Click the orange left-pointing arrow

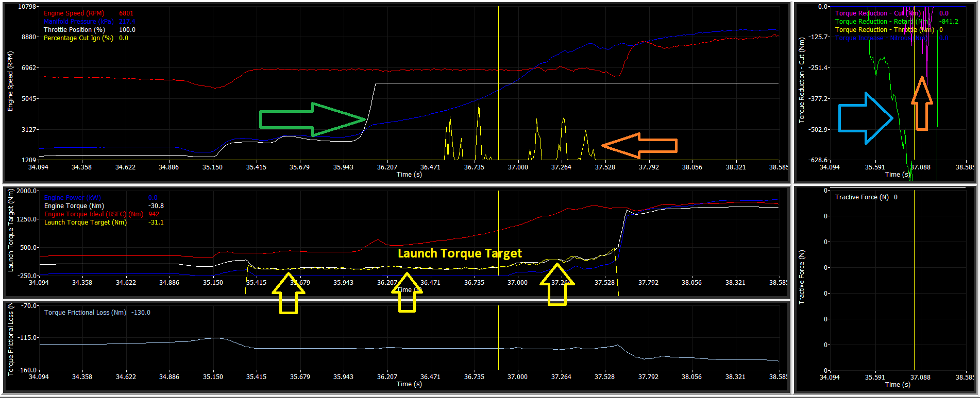click(x=639, y=146)
